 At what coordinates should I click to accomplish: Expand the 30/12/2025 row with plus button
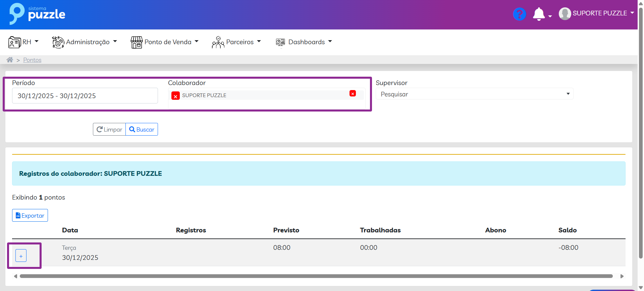pyautogui.click(x=21, y=256)
